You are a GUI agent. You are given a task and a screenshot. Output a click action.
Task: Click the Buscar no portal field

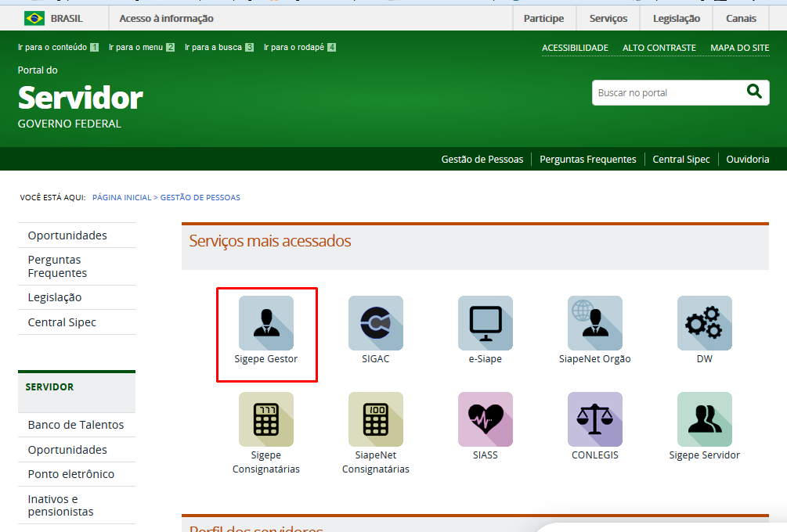coord(665,92)
